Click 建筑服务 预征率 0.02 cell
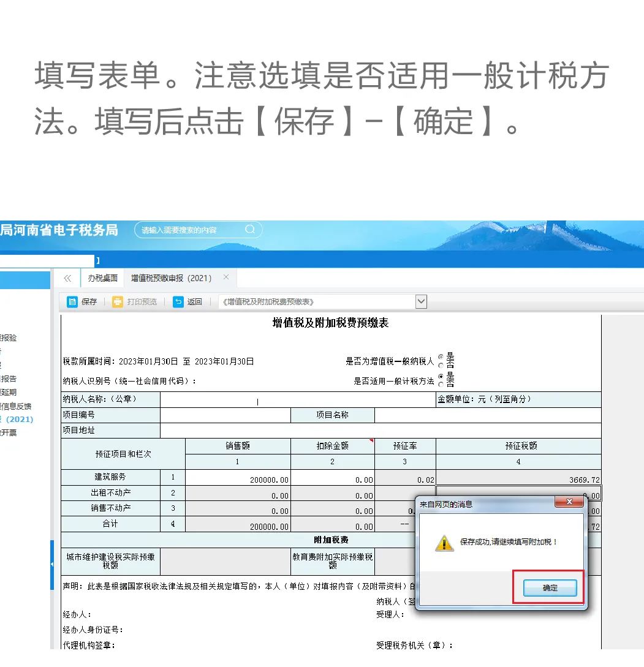Viewport: 644px width, 667px height. point(405,477)
